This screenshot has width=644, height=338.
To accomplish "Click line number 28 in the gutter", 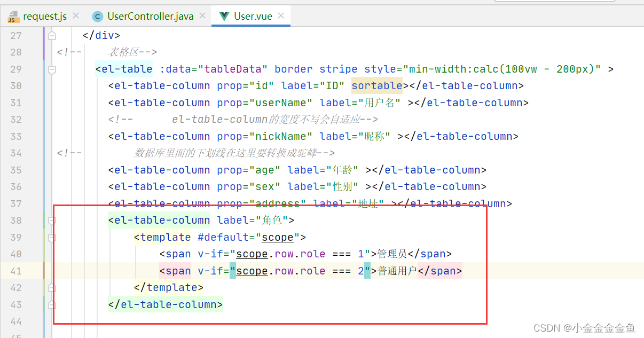I will coord(16,52).
